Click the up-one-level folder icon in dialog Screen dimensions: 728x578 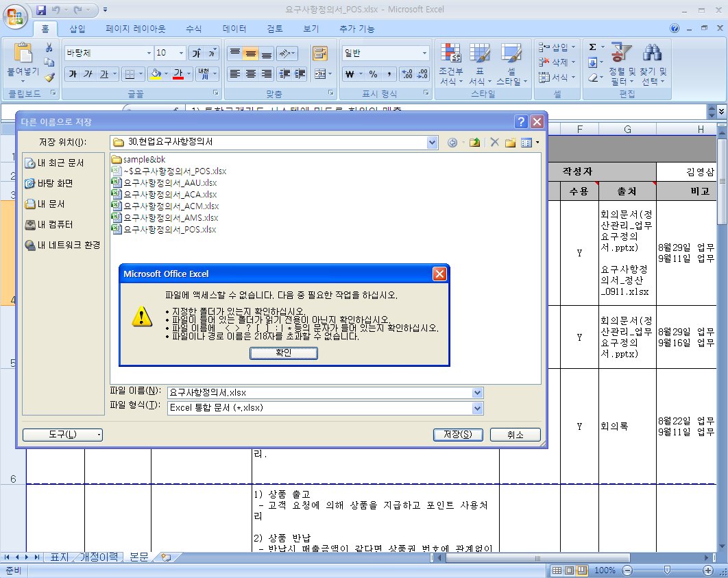point(474,143)
